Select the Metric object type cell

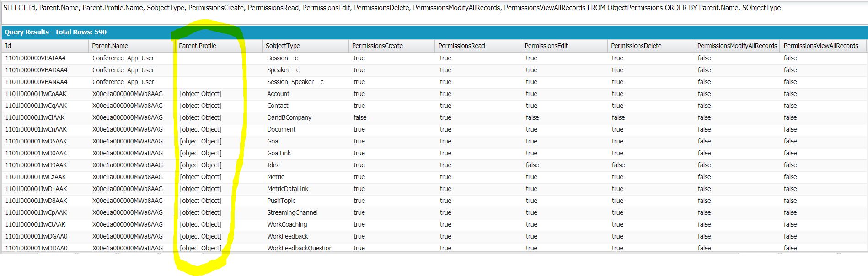(x=275, y=177)
